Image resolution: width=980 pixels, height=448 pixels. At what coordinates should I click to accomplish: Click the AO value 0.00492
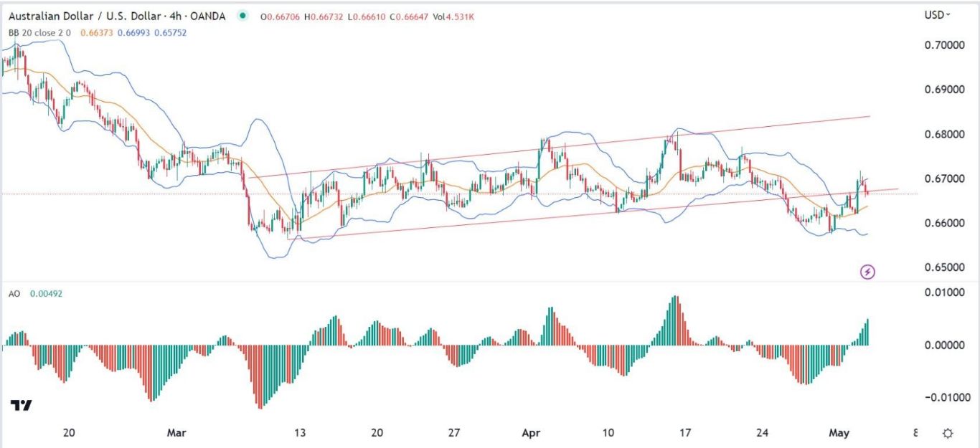[46, 294]
